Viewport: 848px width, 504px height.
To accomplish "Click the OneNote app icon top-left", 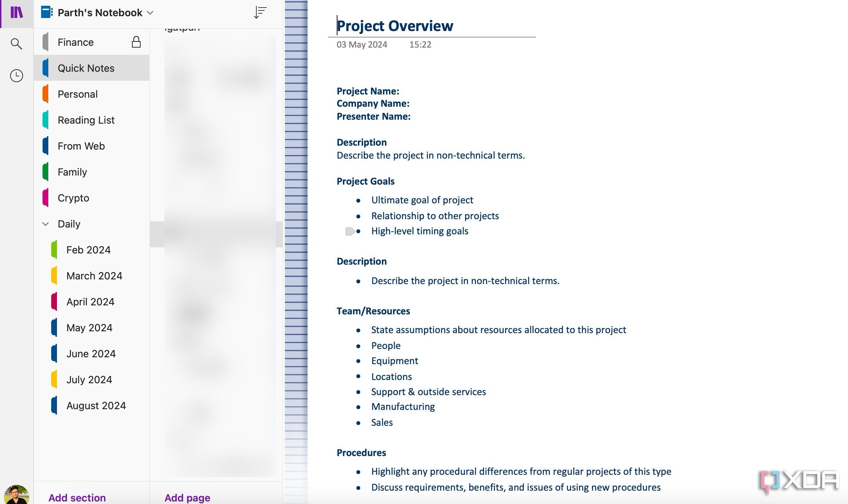I will tap(16, 12).
